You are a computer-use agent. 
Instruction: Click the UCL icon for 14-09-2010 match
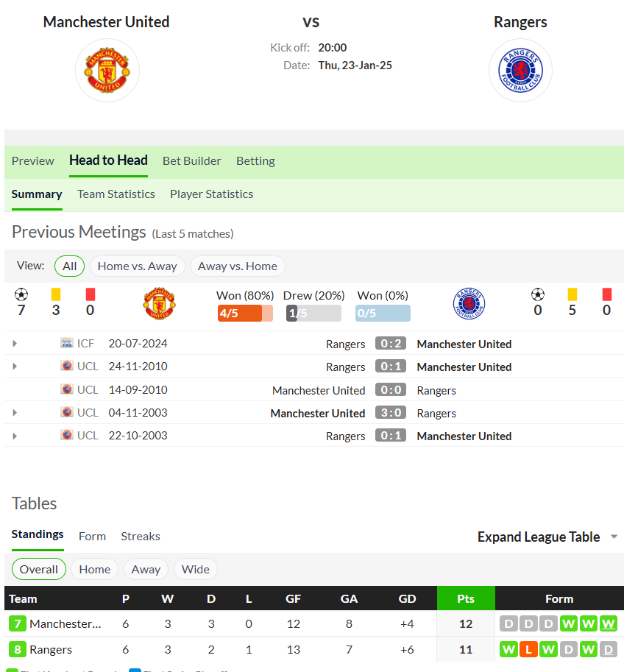coord(66,389)
